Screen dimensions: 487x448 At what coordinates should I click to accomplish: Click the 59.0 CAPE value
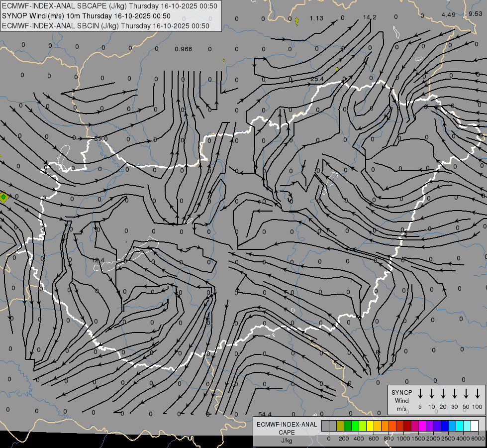100,139
